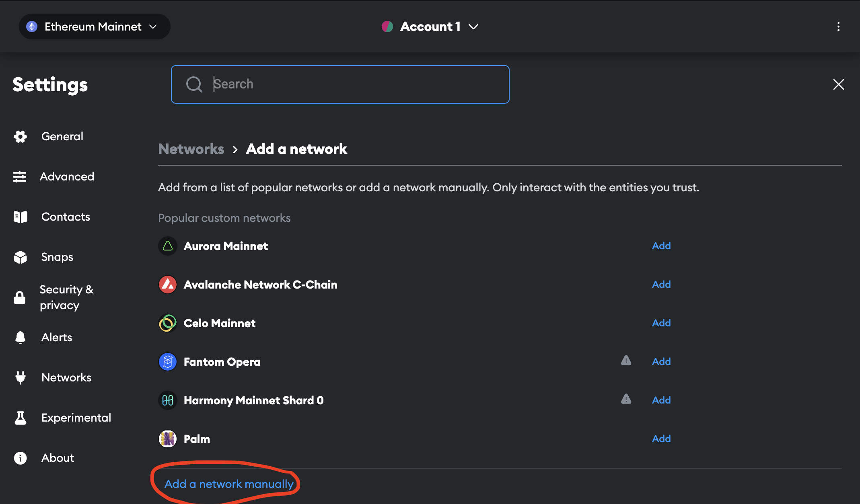860x504 pixels.
Task: Click the Fantom Opera name text
Action: [x=222, y=362]
